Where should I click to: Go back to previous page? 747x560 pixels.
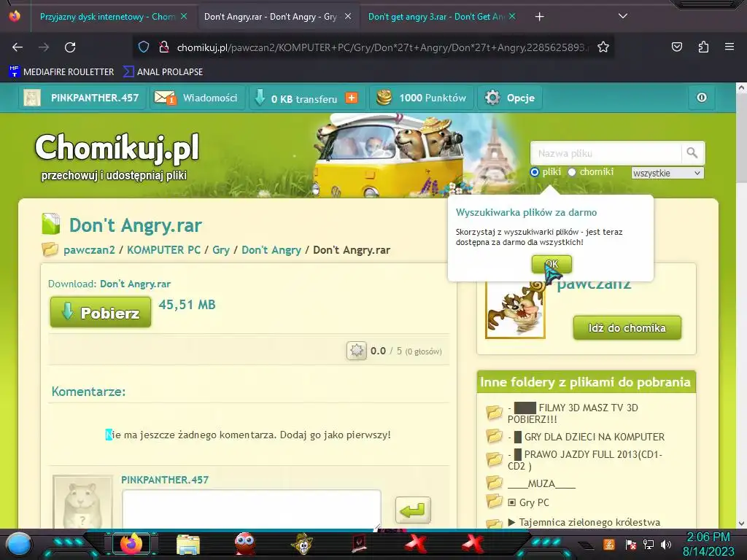[x=18, y=47]
